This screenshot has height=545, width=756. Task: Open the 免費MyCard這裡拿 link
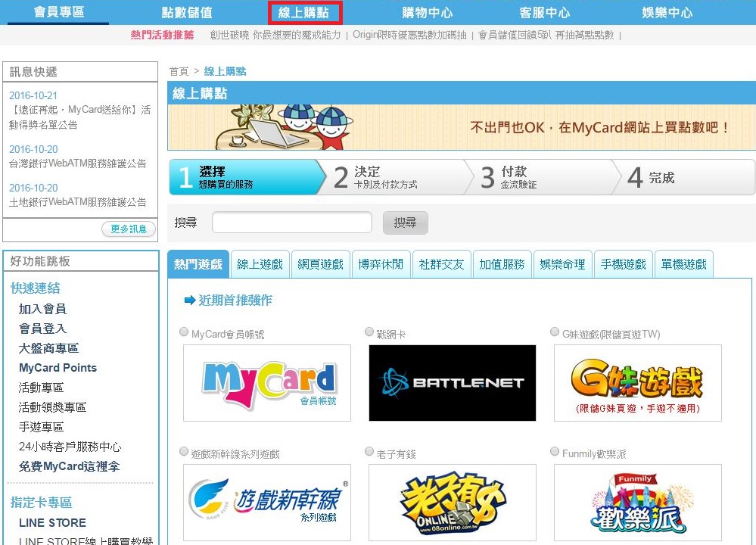pyautogui.click(x=69, y=466)
